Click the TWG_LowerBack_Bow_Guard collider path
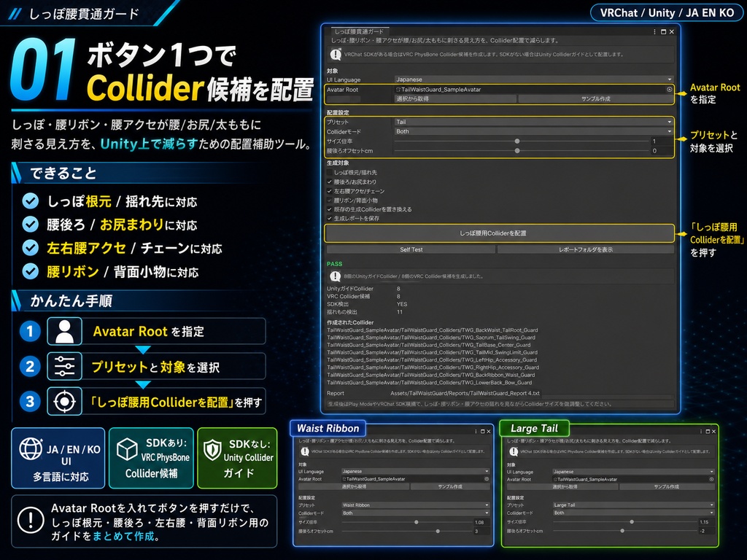This screenshot has height=560, width=747. point(429,383)
